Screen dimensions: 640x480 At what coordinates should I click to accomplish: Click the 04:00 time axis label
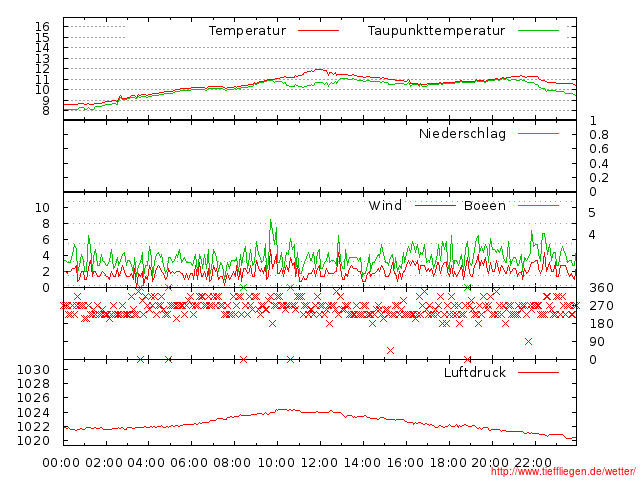[147, 462]
